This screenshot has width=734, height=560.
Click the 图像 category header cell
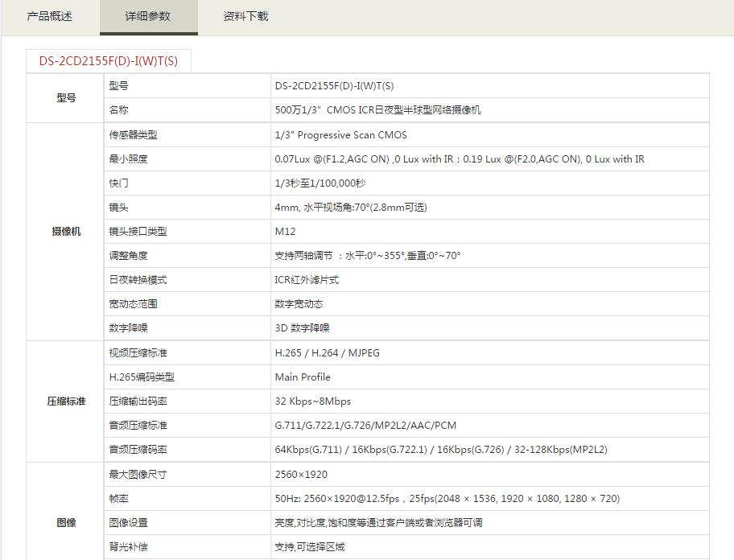pos(66,523)
